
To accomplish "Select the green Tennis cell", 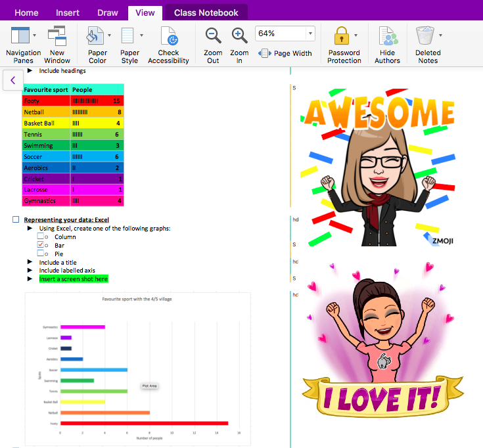I will tap(46, 134).
